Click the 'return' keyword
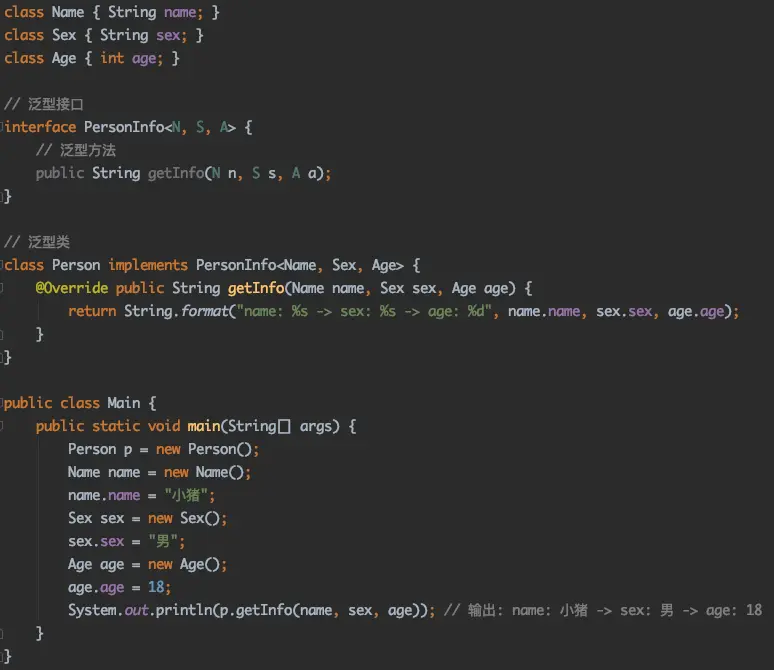774x670 pixels. pyautogui.click(x=92, y=311)
